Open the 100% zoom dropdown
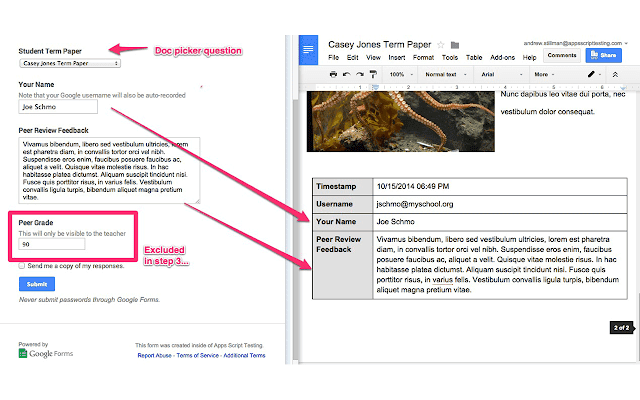Image resolution: width=640 pixels, height=400 pixels. [x=401, y=74]
